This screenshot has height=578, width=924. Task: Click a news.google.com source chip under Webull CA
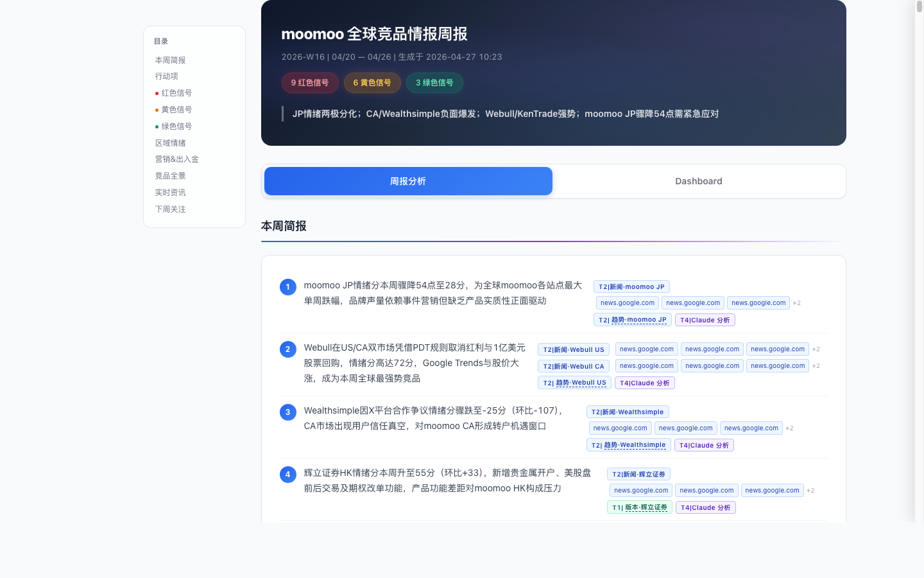coord(646,365)
